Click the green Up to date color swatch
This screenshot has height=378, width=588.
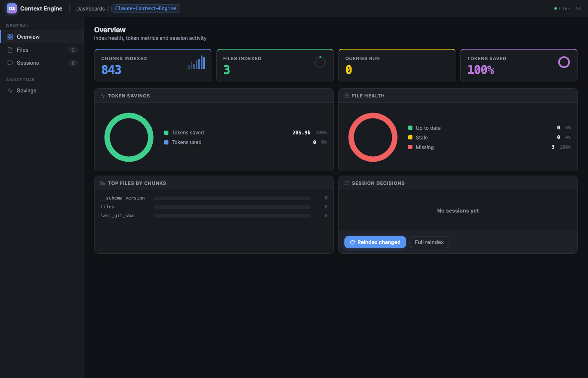point(410,128)
